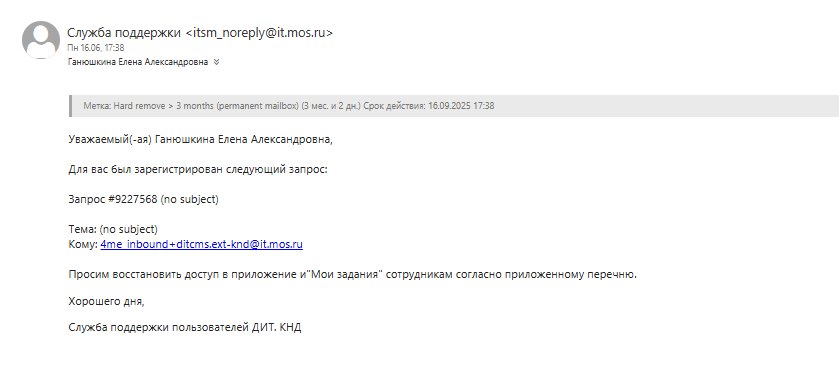
Task: Click the Hard remove retention label bar
Action: click(x=454, y=106)
